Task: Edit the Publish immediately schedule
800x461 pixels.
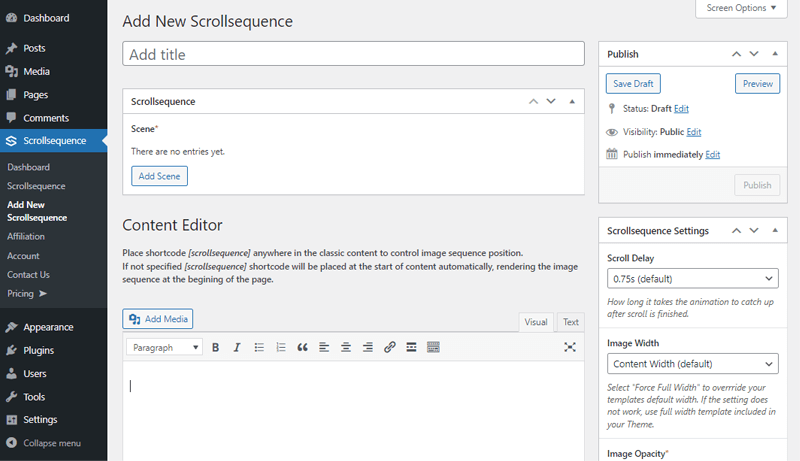Action: pos(713,155)
